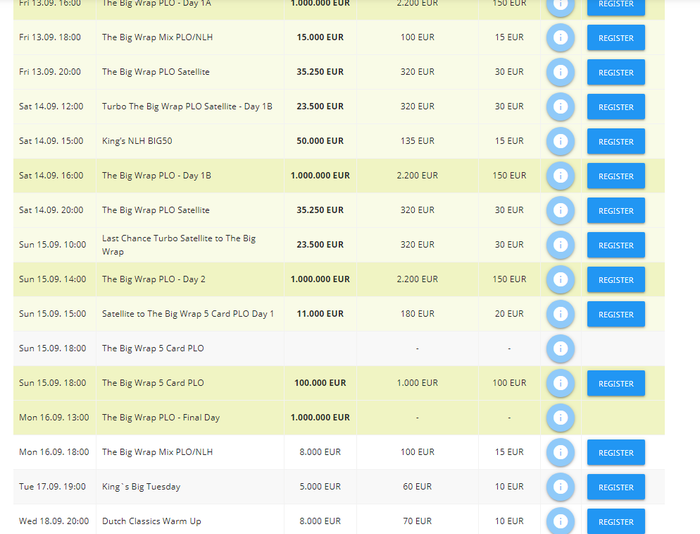Click 'The Big Wrap PLO - Final Day' name
The width and height of the screenshot is (700, 534).
161,417
